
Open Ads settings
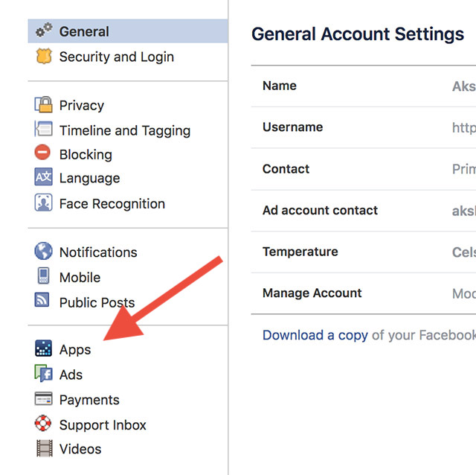tap(71, 374)
